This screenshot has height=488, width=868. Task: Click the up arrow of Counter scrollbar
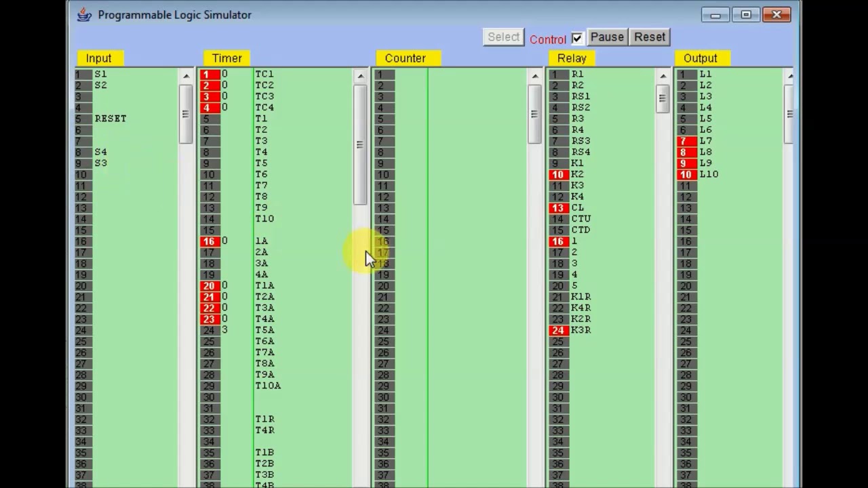pos(535,76)
